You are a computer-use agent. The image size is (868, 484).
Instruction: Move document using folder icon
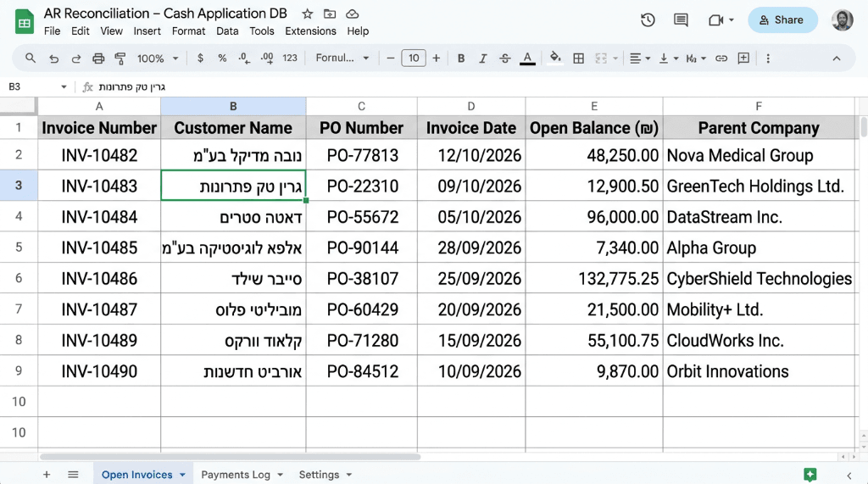point(330,14)
